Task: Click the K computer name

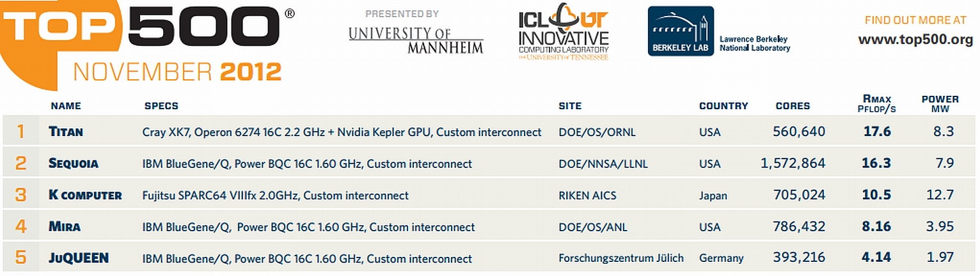Action: point(85,195)
